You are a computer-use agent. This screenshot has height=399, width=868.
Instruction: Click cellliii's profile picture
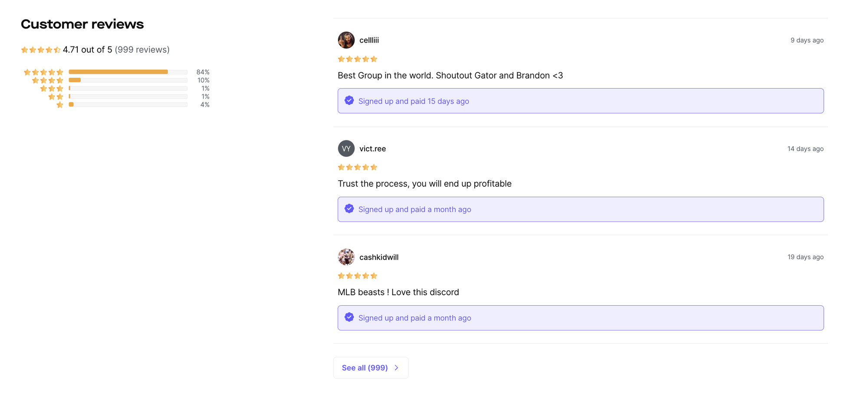tap(346, 40)
